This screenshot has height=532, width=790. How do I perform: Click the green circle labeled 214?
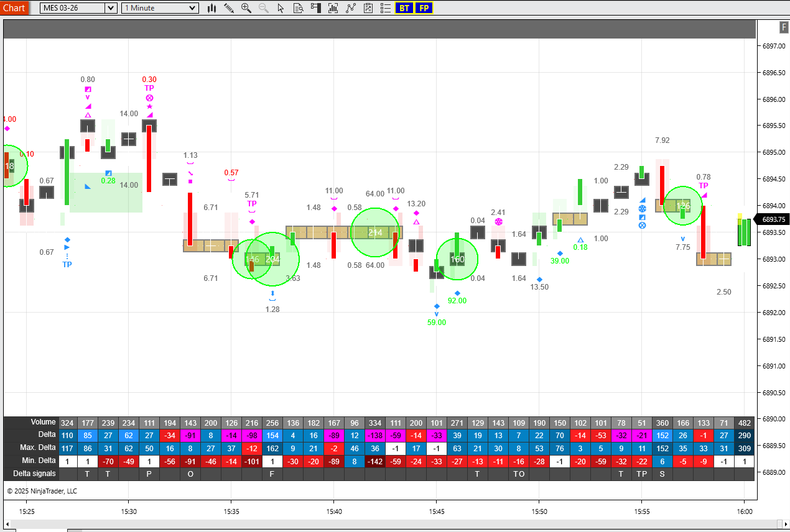click(x=375, y=232)
